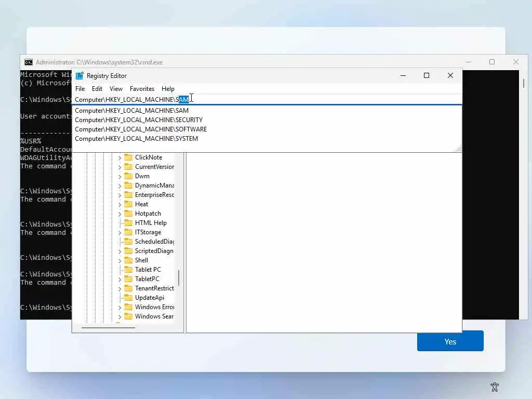The width and height of the screenshot is (532, 399).
Task: Expand the TabletPC key
Action: tap(119, 279)
